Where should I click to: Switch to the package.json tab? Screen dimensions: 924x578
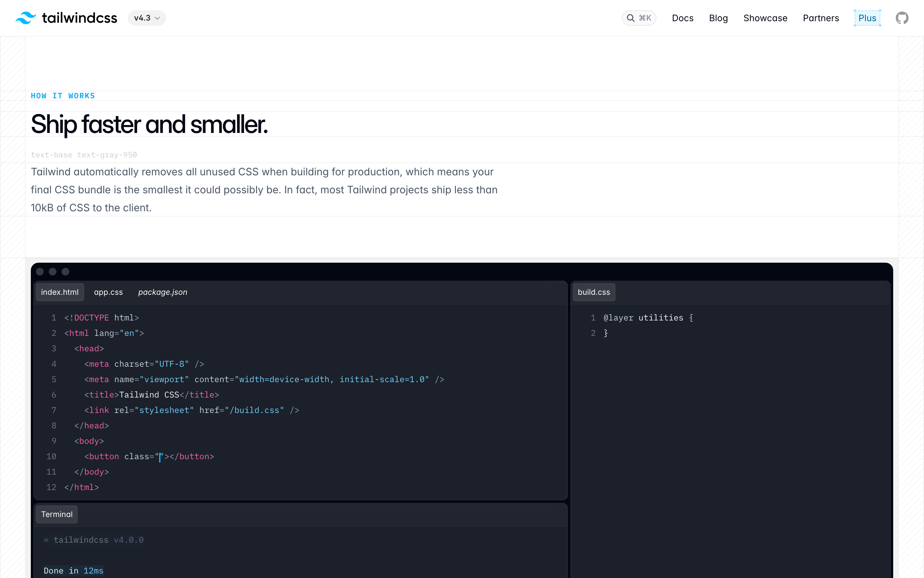click(x=163, y=292)
